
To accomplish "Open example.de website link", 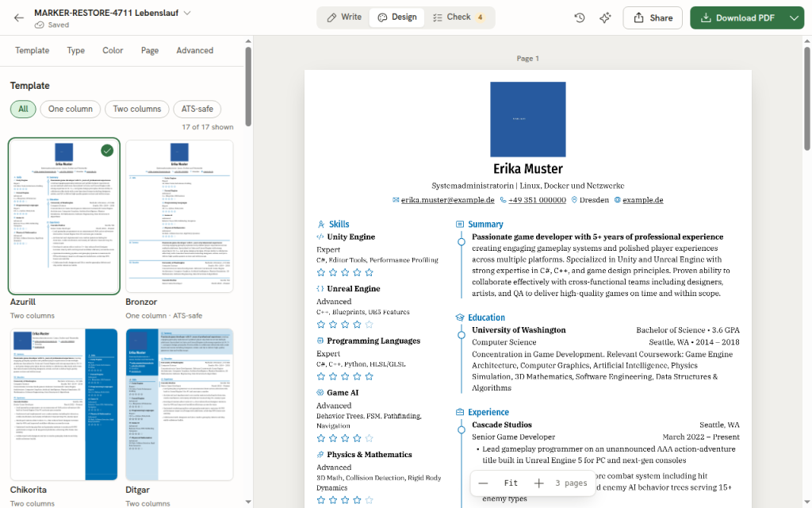I will click(x=642, y=199).
